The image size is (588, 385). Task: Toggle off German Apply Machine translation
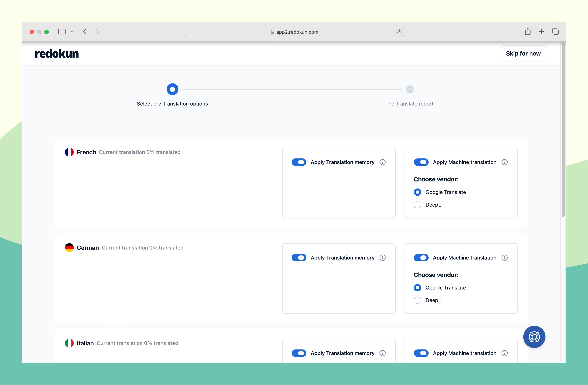pyautogui.click(x=421, y=257)
